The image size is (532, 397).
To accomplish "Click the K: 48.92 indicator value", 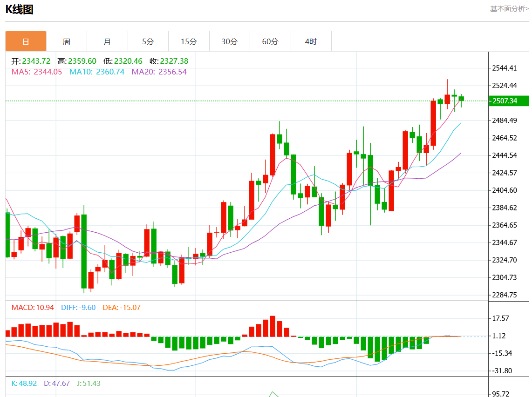I will click(x=24, y=384).
